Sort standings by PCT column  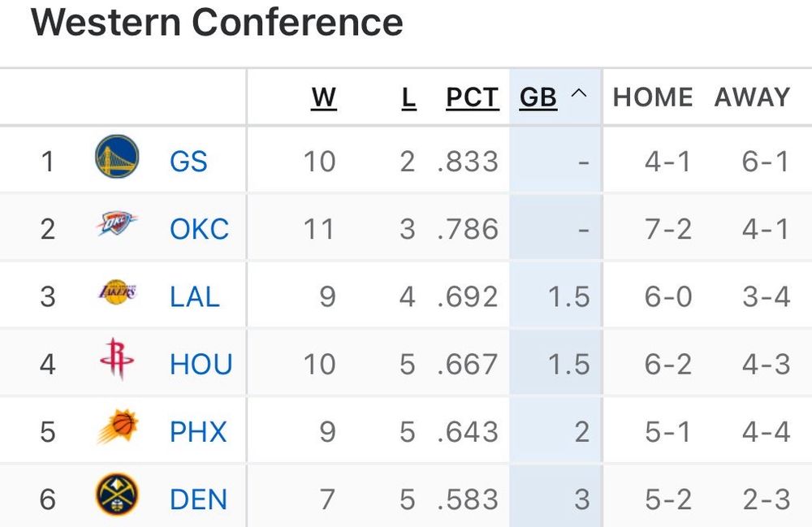tap(472, 97)
